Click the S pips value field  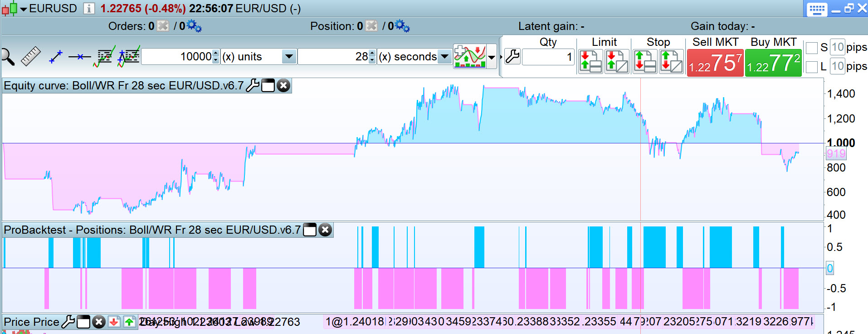tap(838, 47)
